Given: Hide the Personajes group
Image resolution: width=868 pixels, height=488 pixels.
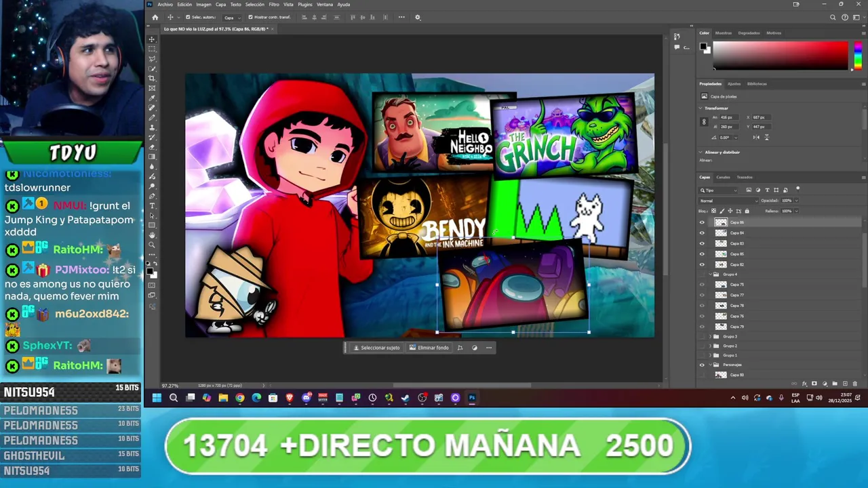Looking at the screenshot, I should 702,365.
